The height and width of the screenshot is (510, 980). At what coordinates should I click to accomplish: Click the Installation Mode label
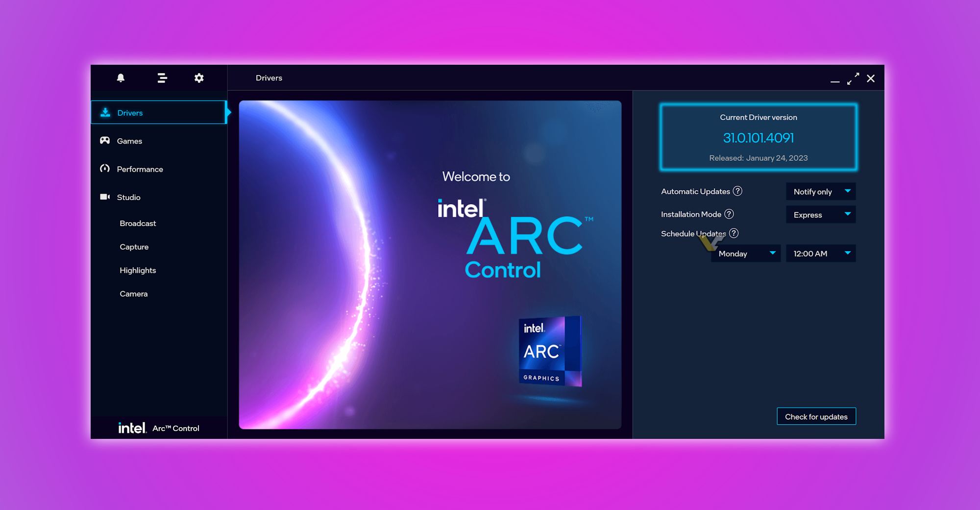[x=691, y=214]
